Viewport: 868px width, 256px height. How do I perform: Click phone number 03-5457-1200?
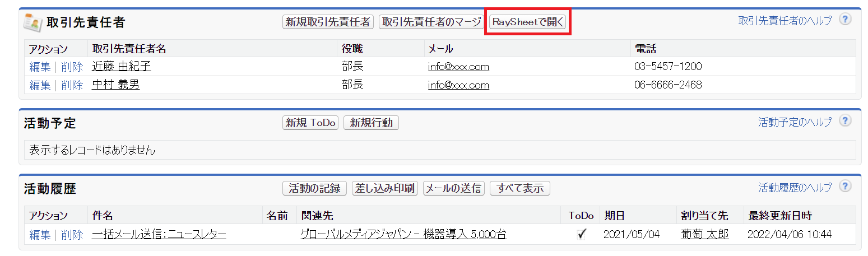[x=668, y=67]
